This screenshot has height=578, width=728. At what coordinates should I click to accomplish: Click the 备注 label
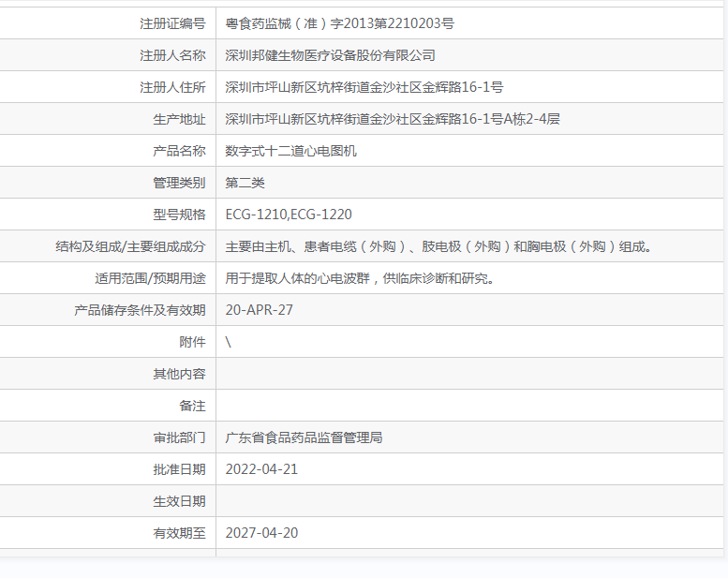coord(192,406)
